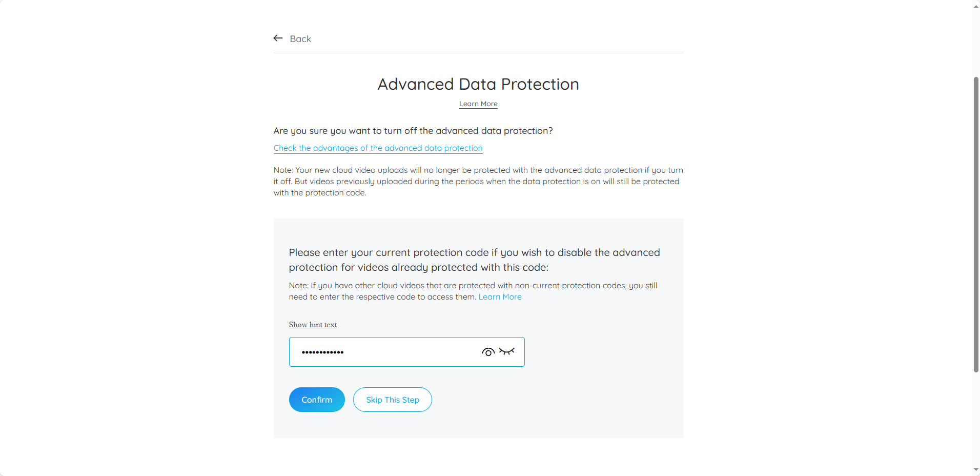Open Check the advantages of advanced data protection
980x476 pixels.
coord(378,148)
